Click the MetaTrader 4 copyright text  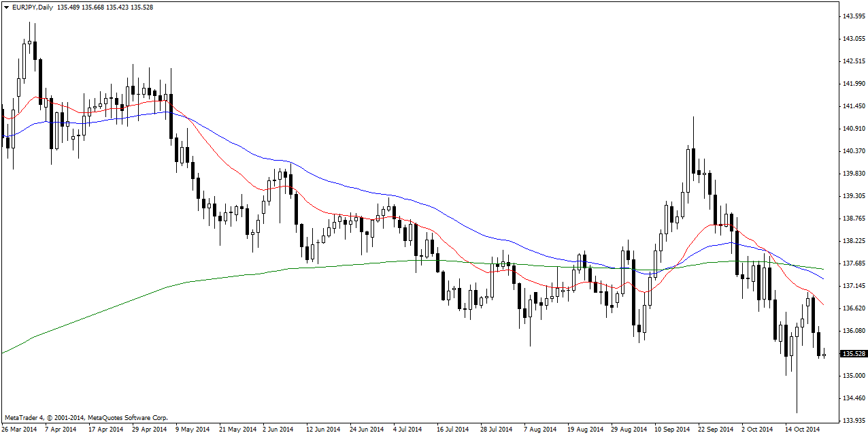86,418
